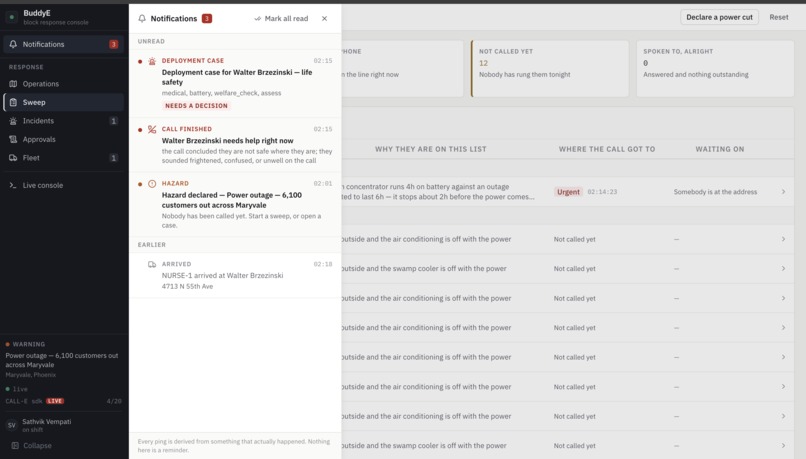Click the truck icon on the Arrived notification
This screenshot has width=806, height=459.
(152, 264)
